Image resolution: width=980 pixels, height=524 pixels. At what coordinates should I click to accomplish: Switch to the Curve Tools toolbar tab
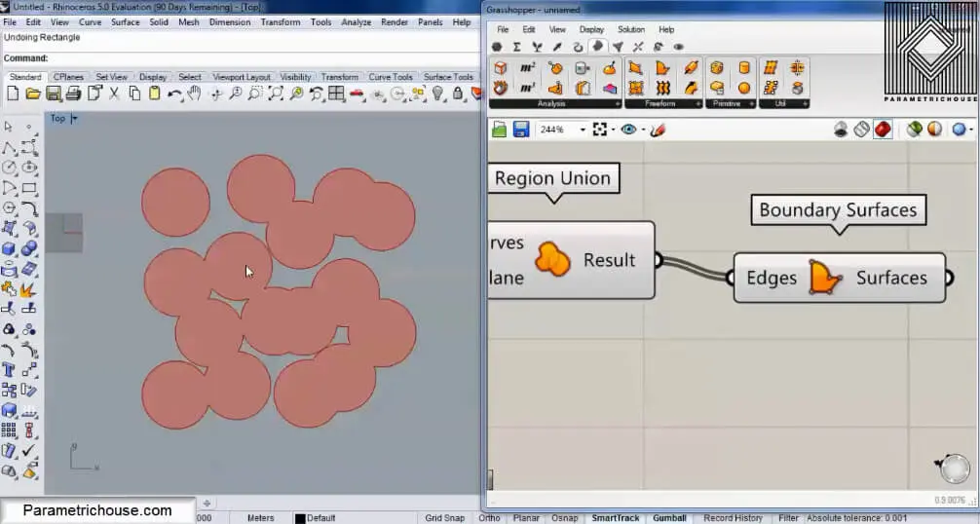390,77
